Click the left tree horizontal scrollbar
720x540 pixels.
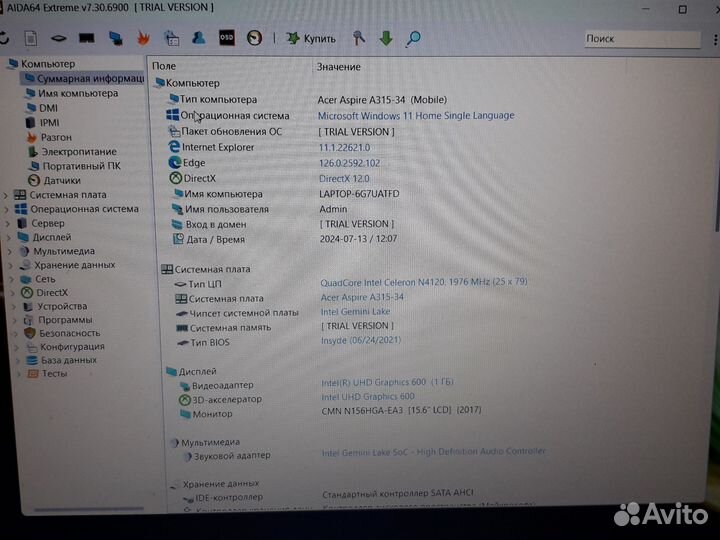89,509
